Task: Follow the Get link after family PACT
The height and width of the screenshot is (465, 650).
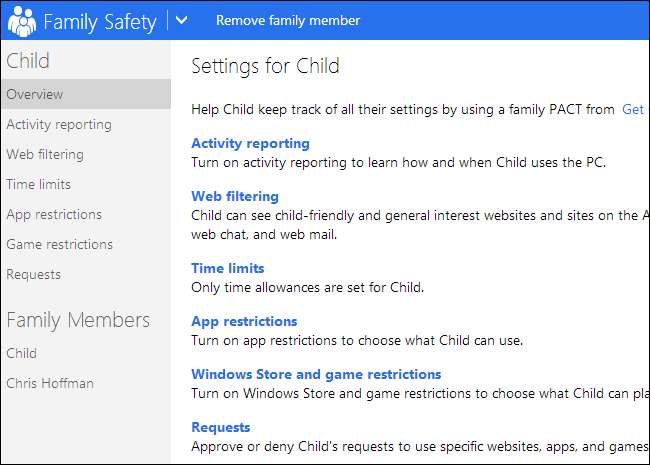Action: point(632,109)
